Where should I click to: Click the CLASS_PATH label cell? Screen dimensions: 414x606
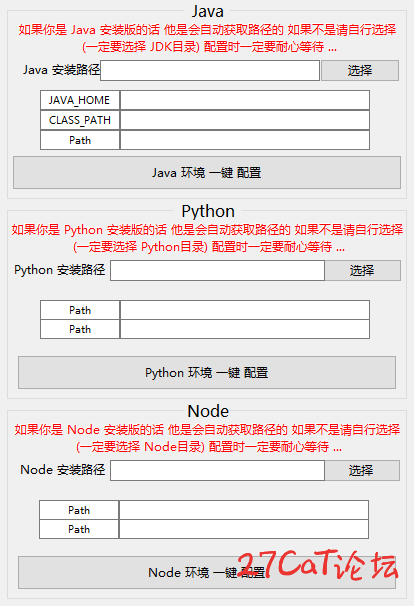pos(80,120)
